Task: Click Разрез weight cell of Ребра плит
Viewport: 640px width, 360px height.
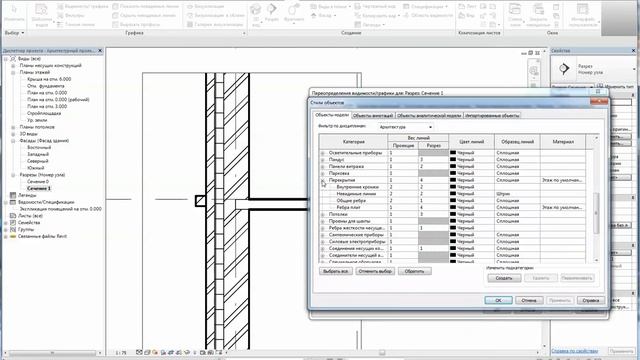Action: (x=433, y=207)
